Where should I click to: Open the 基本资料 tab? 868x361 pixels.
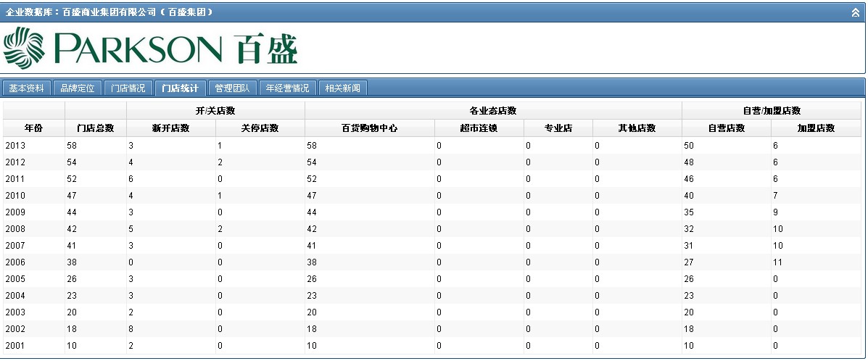point(26,88)
